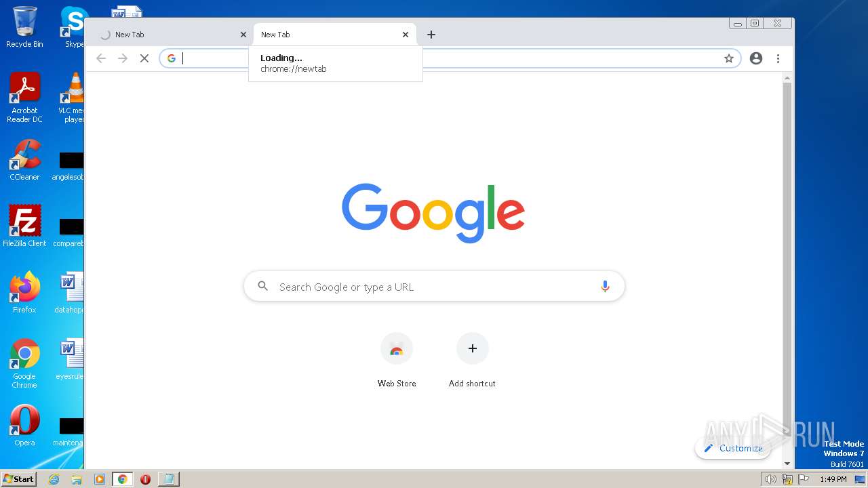Open media player taskbar icon

click(100, 479)
